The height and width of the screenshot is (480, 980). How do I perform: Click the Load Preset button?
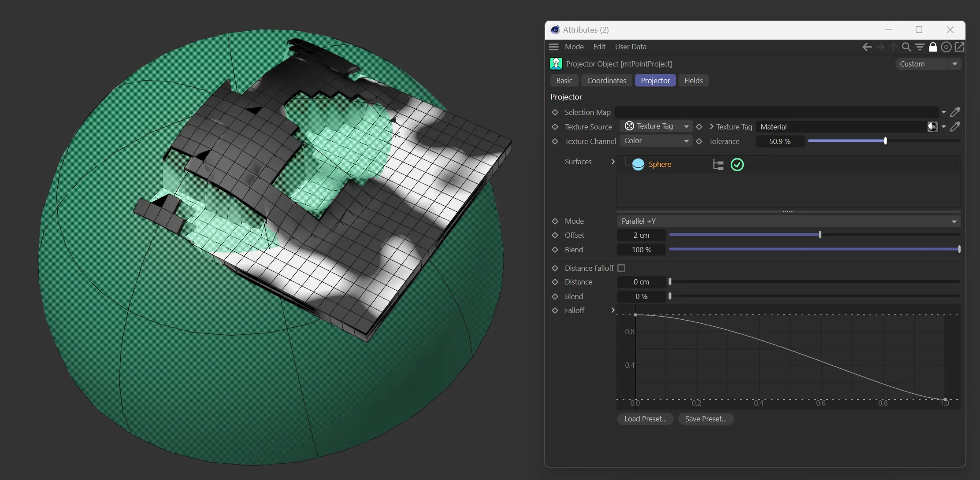pyautogui.click(x=645, y=419)
